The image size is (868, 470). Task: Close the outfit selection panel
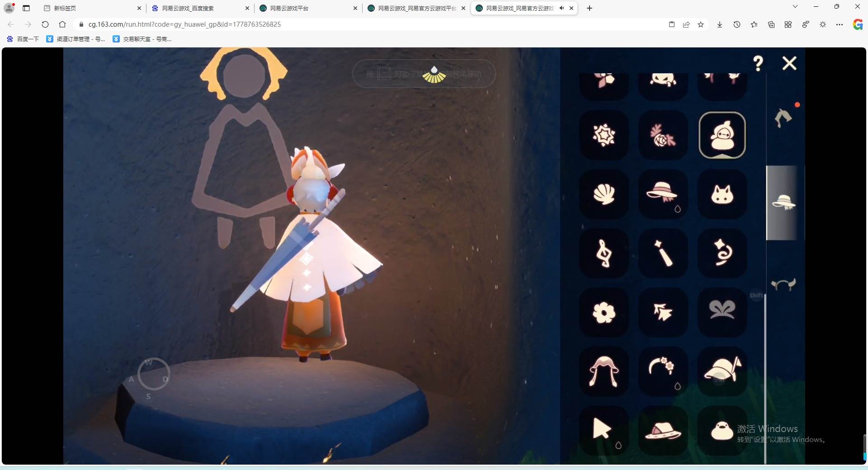coord(789,63)
